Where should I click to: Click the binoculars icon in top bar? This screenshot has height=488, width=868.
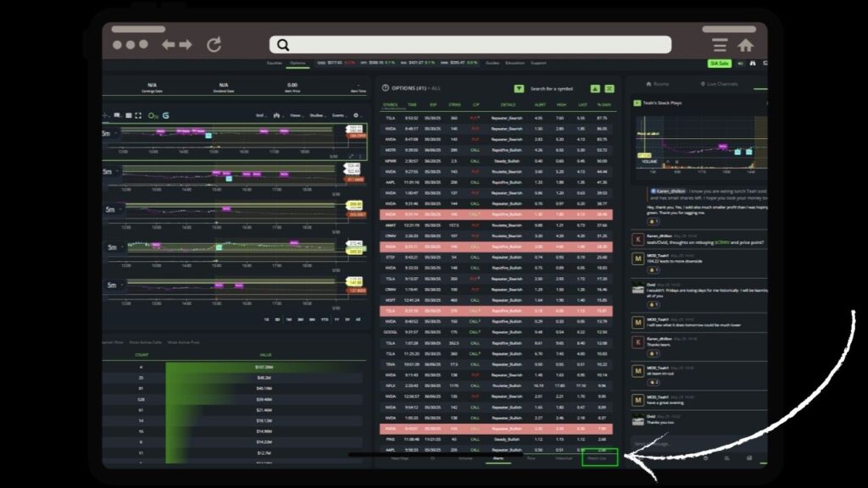point(753,64)
